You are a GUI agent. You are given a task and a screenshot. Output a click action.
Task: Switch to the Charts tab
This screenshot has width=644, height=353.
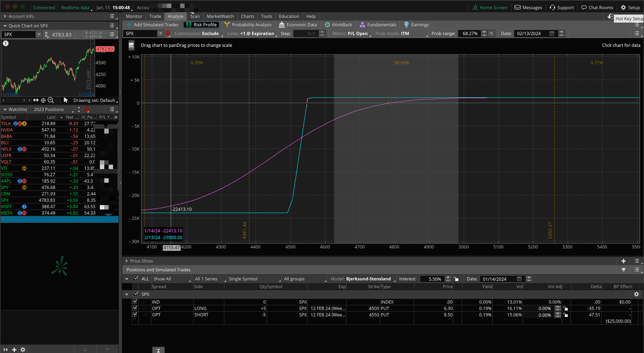point(247,16)
